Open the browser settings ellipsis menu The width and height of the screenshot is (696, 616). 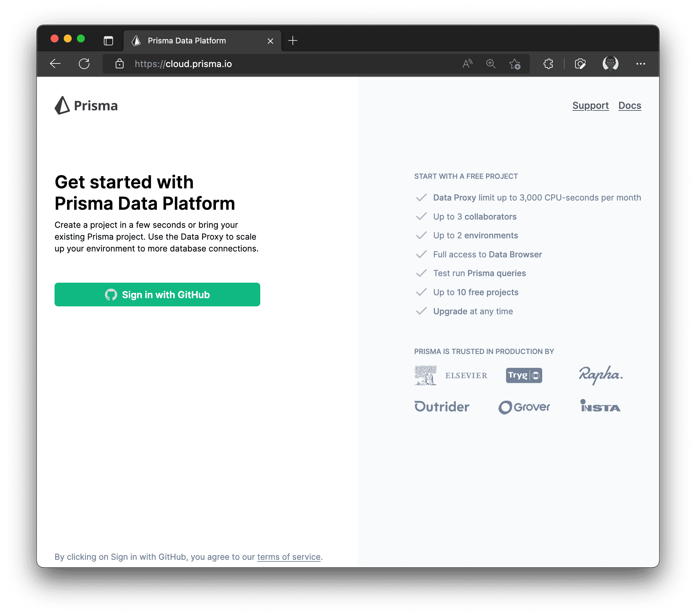[x=640, y=64]
